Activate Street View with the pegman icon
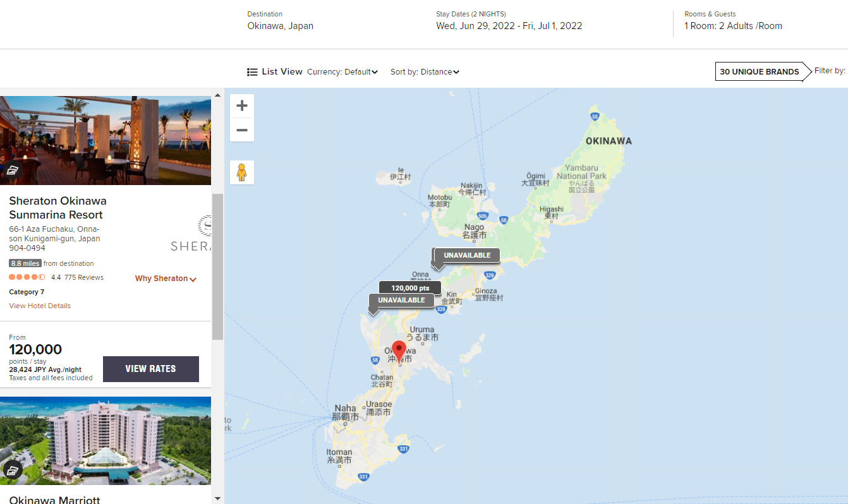 pos(242,172)
